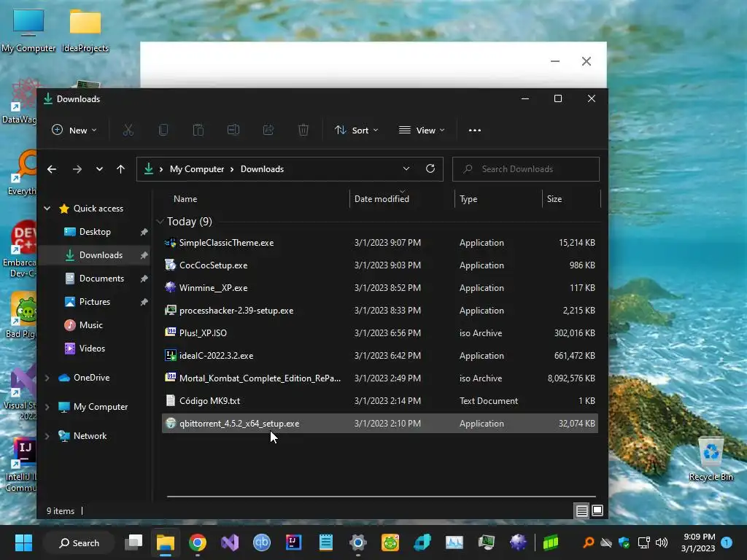Image resolution: width=747 pixels, height=560 pixels.
Task: Open IntelliJ IDEA from the taskbar
Action: (293, 542)
